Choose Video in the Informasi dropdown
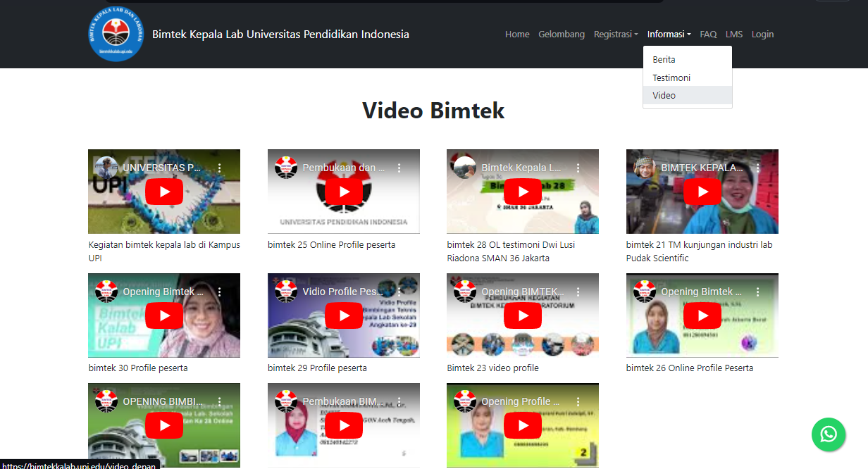868x469 pixels. click(664, 95)
